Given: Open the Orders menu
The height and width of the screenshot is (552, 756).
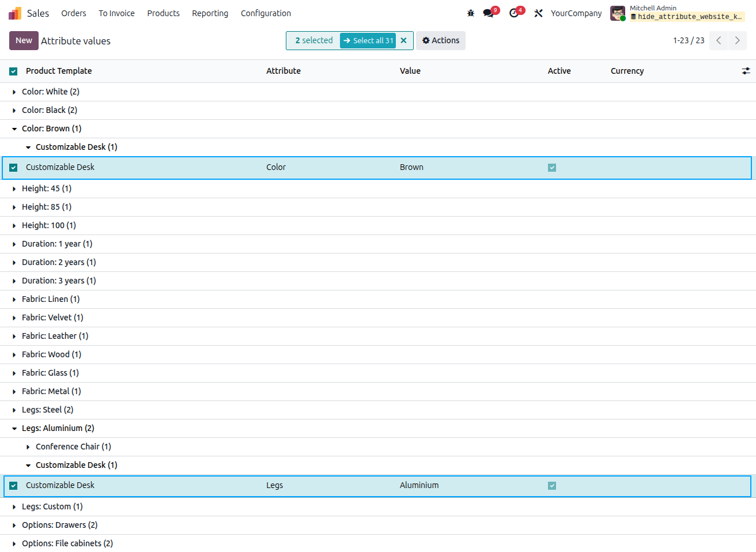Looking at the screenshot, I should click(74, 13).
